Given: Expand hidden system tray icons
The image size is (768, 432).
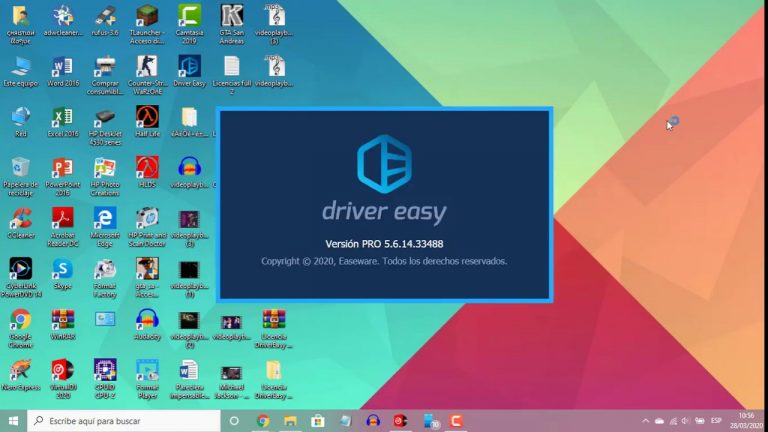Looking at the screenshot, I should click(x=646, y=421).
